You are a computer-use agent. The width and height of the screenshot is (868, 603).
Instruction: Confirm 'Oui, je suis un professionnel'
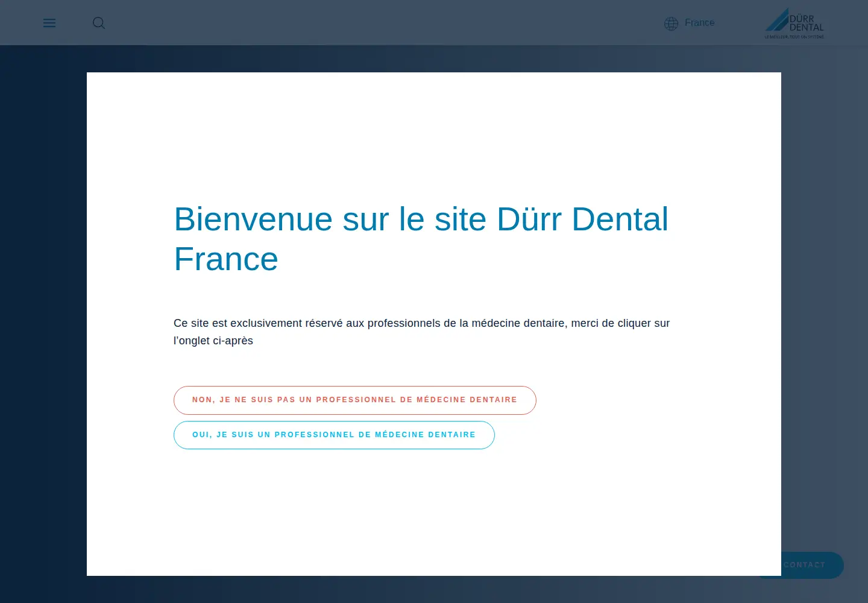coord(334,435)
